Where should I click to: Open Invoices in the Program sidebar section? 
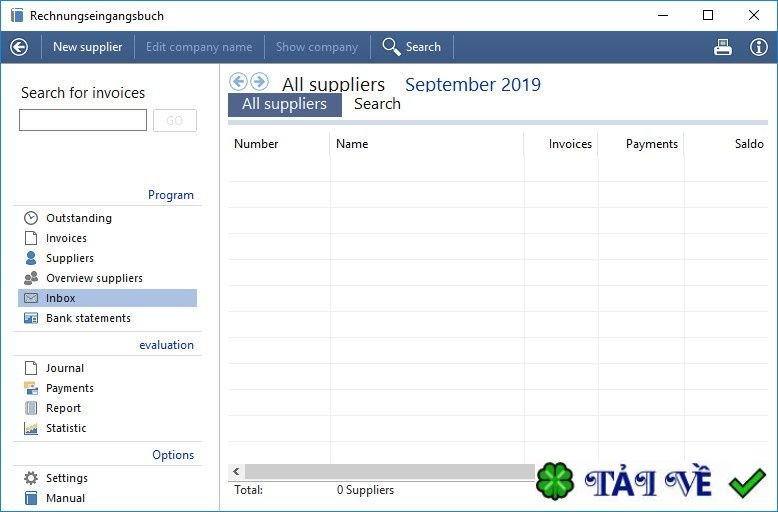(66, 239)
